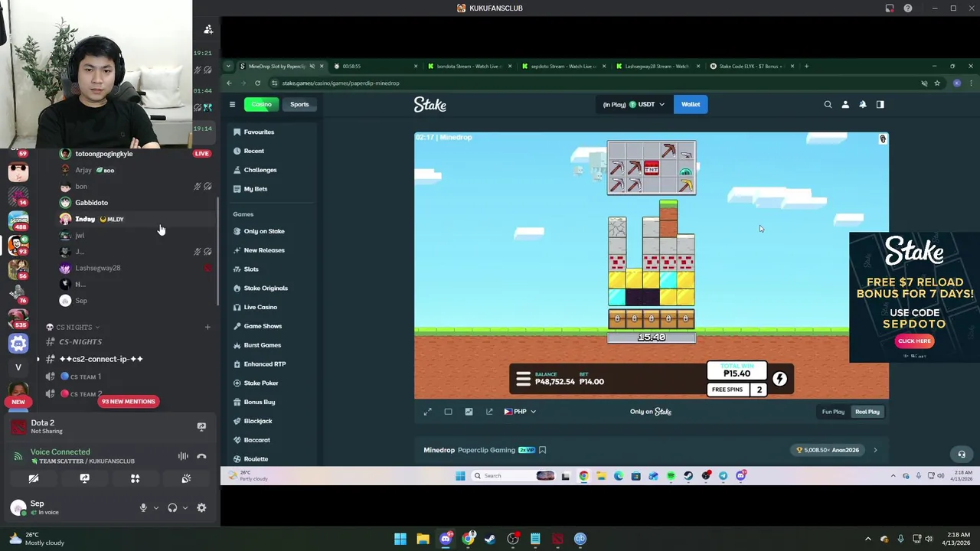This screenshot has height=551, width=980.
Task: Open the Minedrop in-game hamburger menu
Action: pos(523,379)
